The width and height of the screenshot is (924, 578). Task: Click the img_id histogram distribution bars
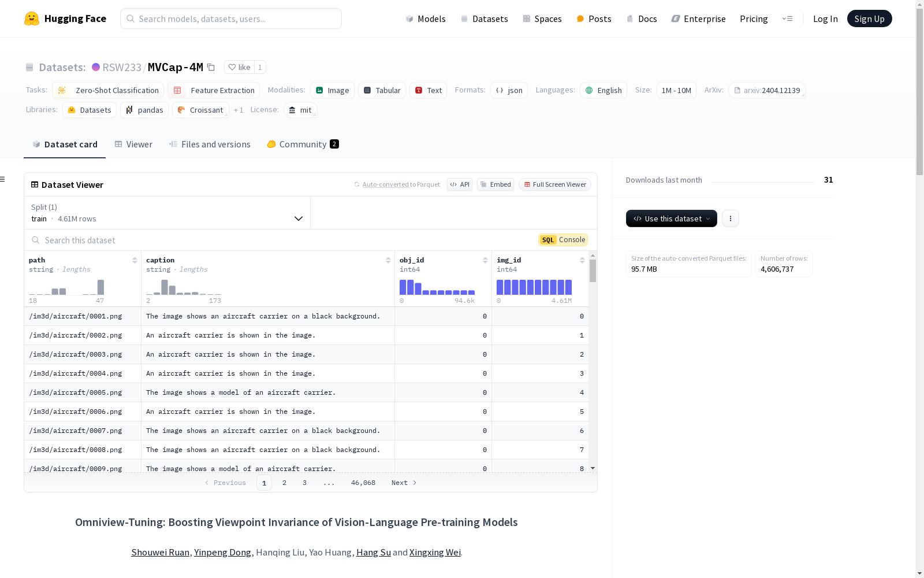tap(534, 287)
